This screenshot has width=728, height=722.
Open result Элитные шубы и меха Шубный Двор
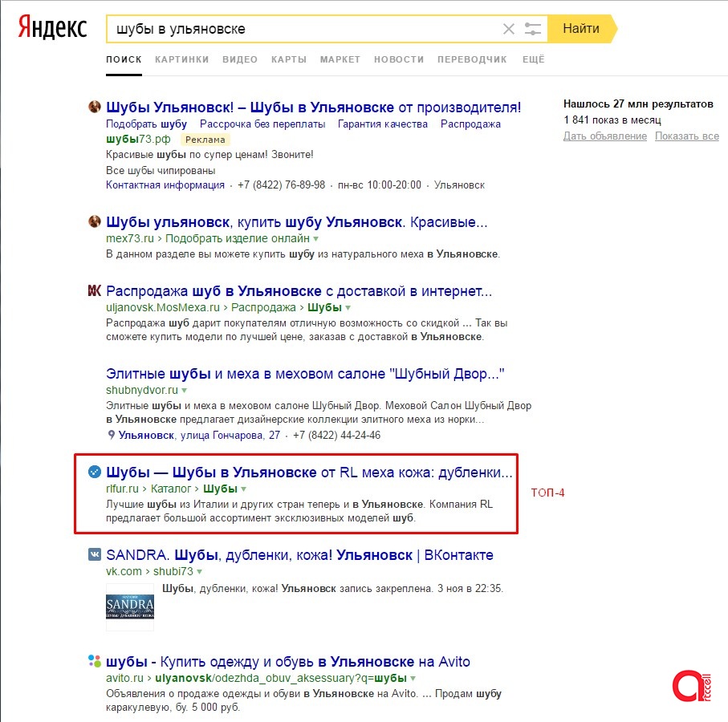305,374
